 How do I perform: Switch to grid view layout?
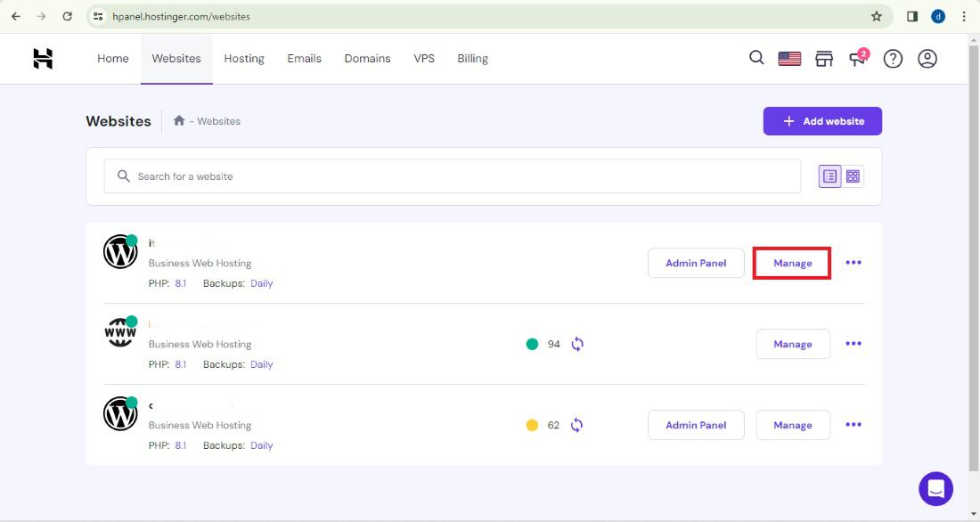[x=853, y=176]
